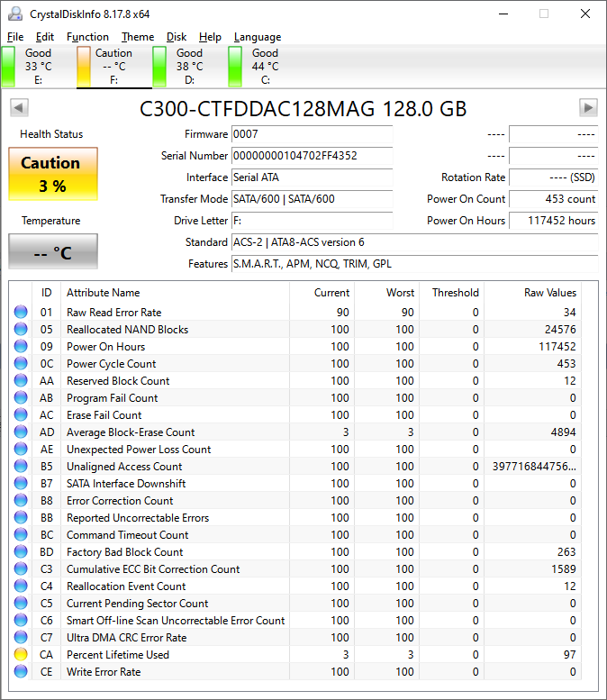Select the Good 44 °C C: disk tab
The width and height of the screenshot is (607, 700).
(266, 66)
